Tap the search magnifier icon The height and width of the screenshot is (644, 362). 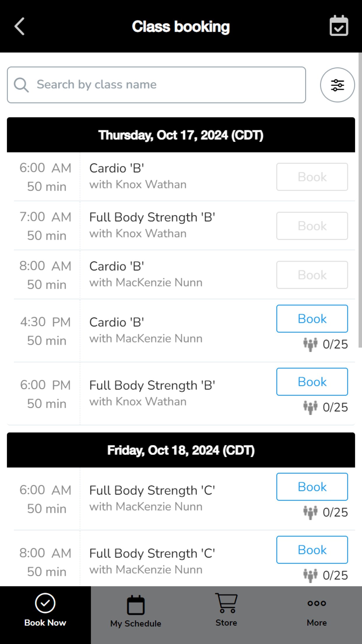[21, 85]
